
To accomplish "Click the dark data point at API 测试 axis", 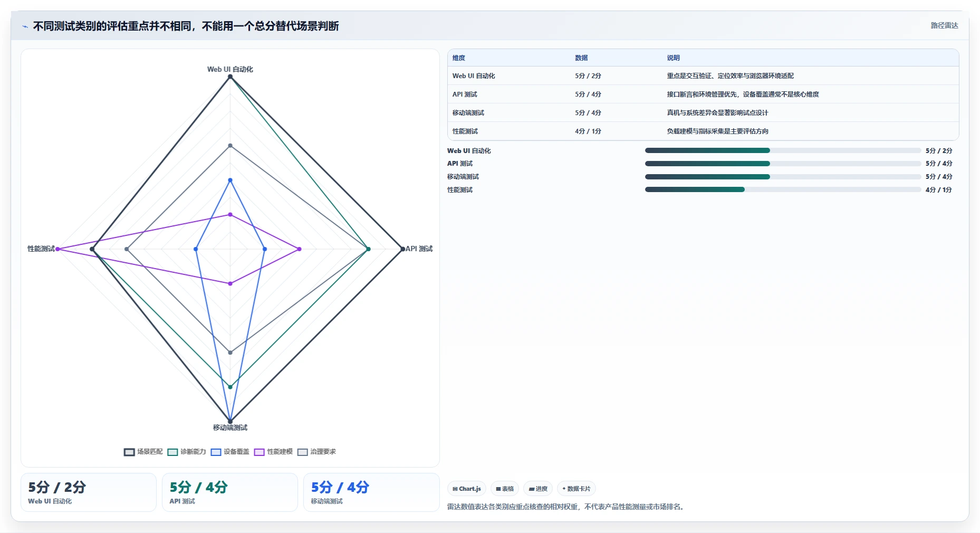I will tap(403, 249).
